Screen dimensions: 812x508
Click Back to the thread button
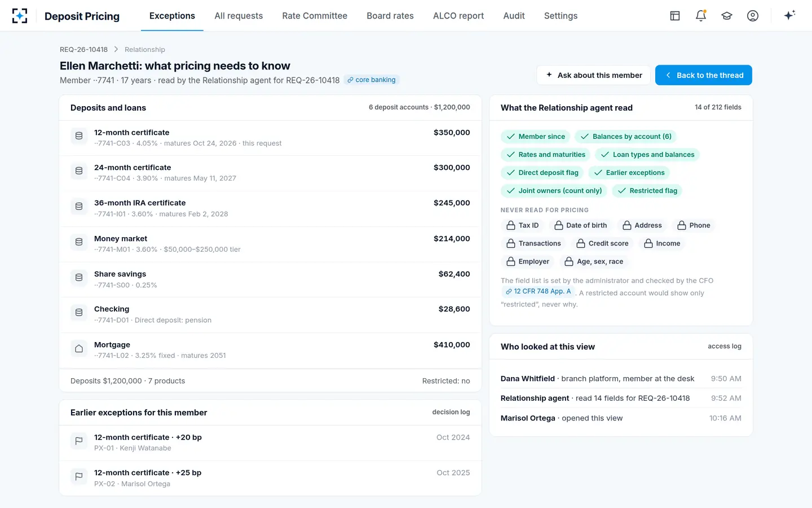coord(704,75)
